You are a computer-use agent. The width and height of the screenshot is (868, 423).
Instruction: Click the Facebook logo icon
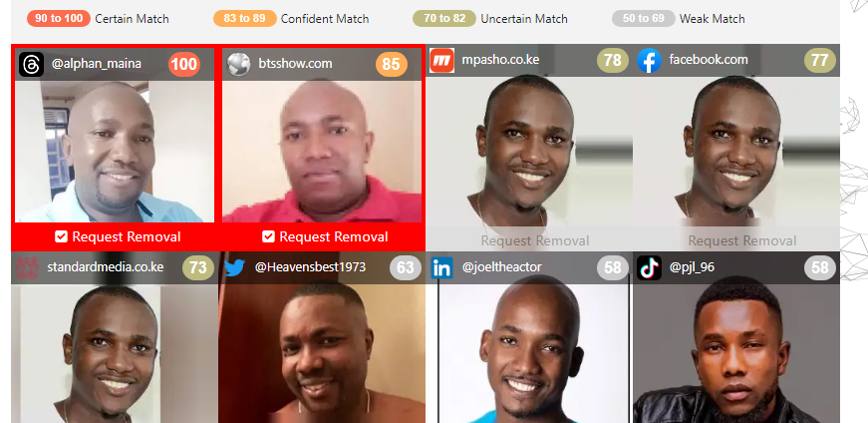[650, 60]
